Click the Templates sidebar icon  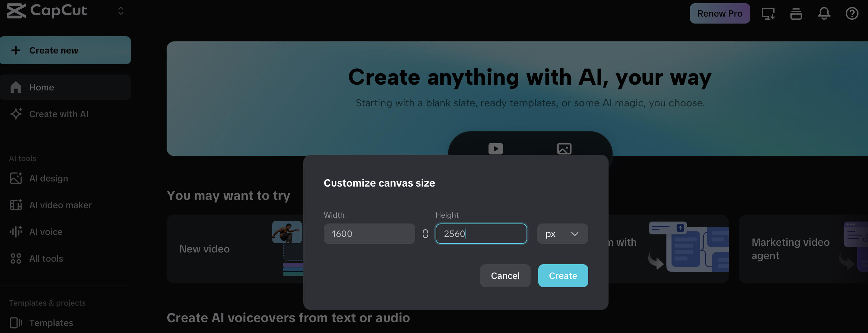point(16,322)
